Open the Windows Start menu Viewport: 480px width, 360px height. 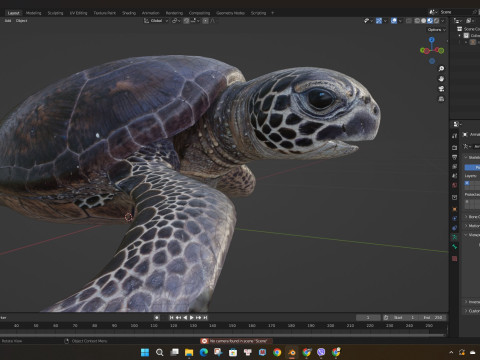tap(145, 352)
